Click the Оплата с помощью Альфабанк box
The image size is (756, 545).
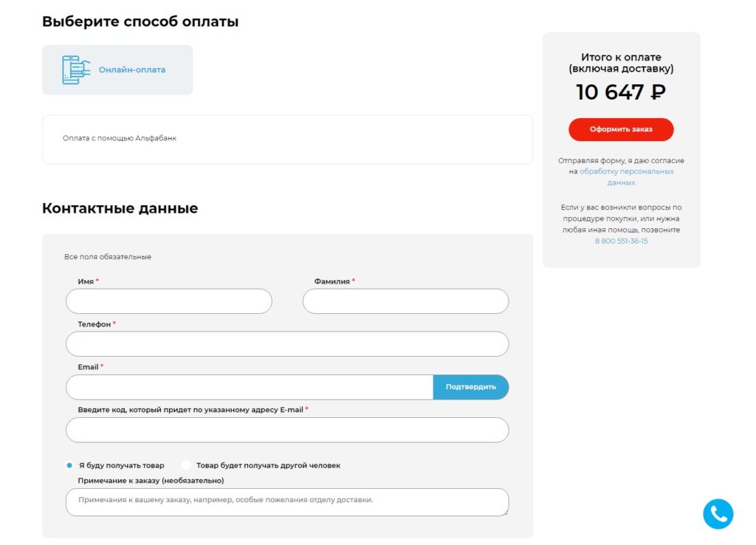click(x=287, y=139)
